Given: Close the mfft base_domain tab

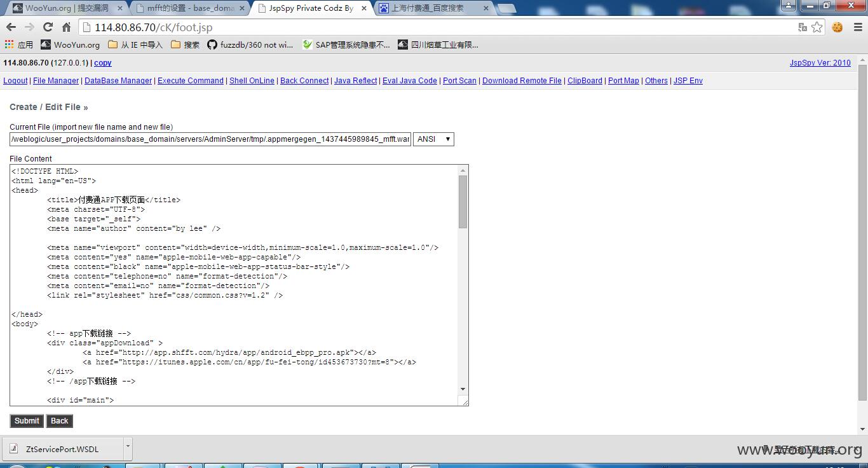Looking at the screenshot, I should [x=242, y=8].
